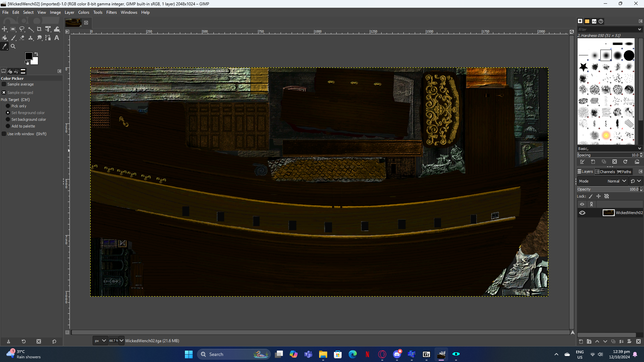Raise the layer one step
Viewport: 644px width, 362px height.
click(x=597, y=342)
